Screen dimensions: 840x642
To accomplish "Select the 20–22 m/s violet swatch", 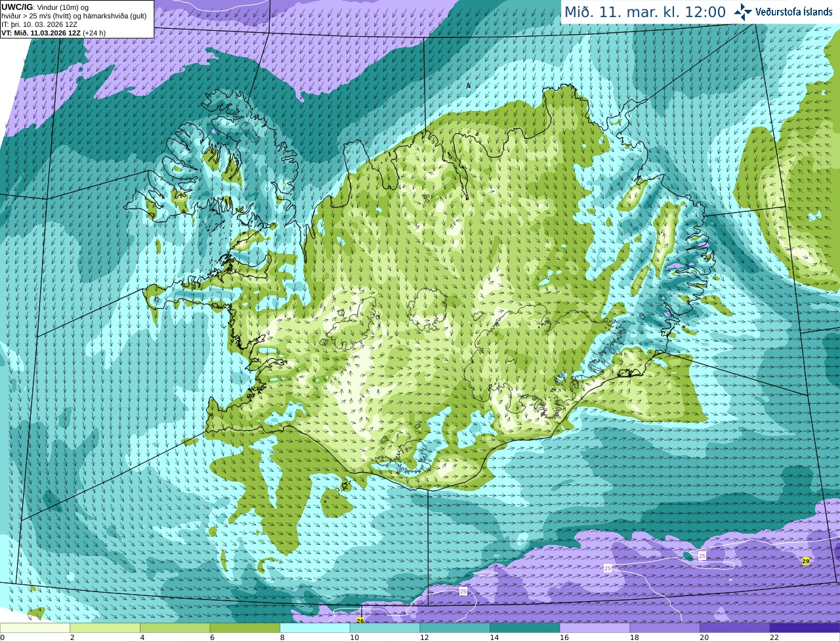I will point(734,628).
